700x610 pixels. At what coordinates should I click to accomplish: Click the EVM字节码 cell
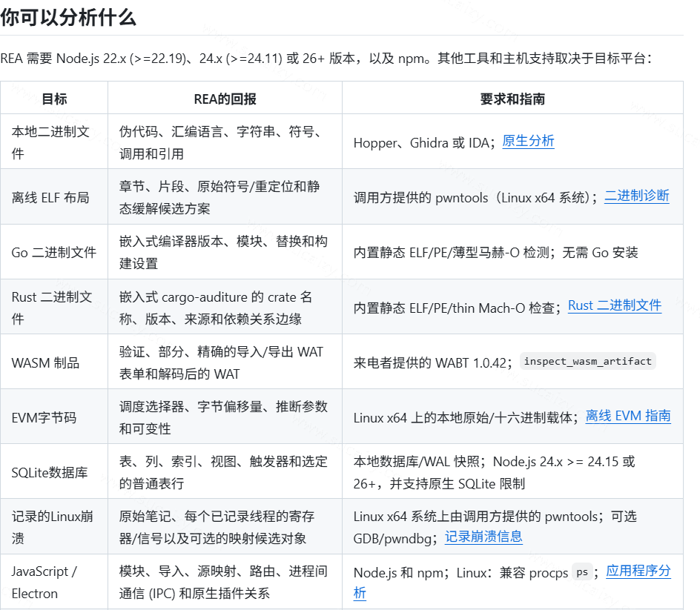click(54, 417)
